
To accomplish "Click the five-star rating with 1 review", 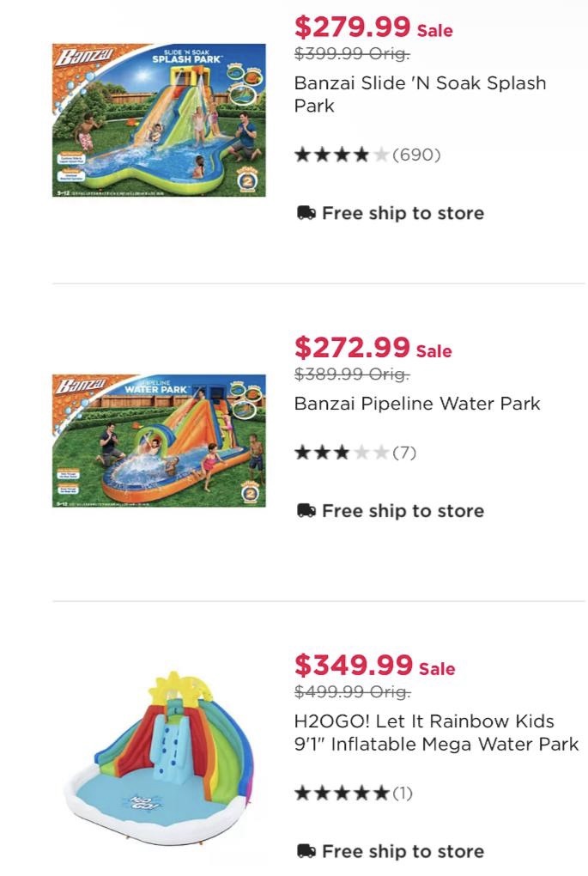I will 341,793.
